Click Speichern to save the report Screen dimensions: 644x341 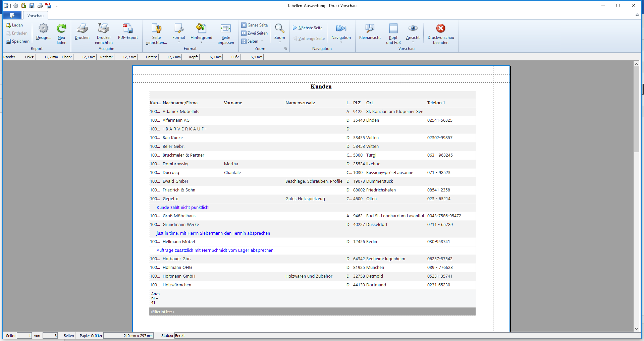(18, 41)
